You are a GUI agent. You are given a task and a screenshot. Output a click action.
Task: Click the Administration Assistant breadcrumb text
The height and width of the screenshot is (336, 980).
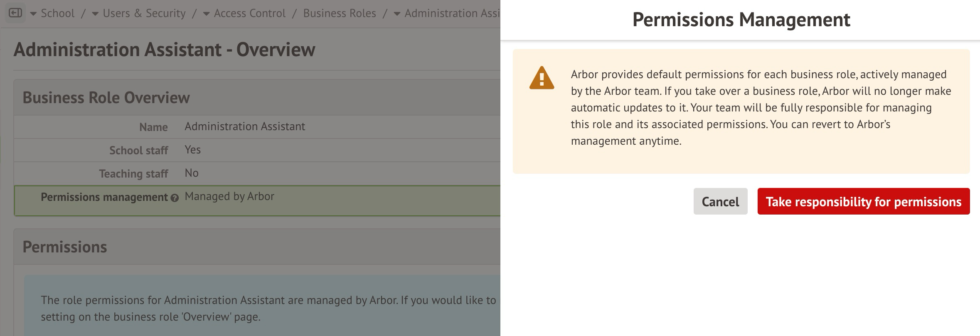coord(452,13)
